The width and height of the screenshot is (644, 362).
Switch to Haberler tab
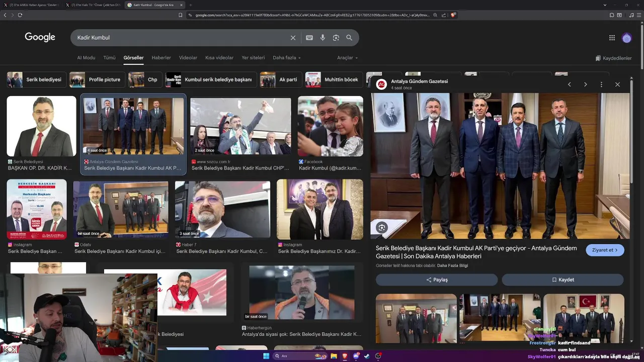coord(162,58)
